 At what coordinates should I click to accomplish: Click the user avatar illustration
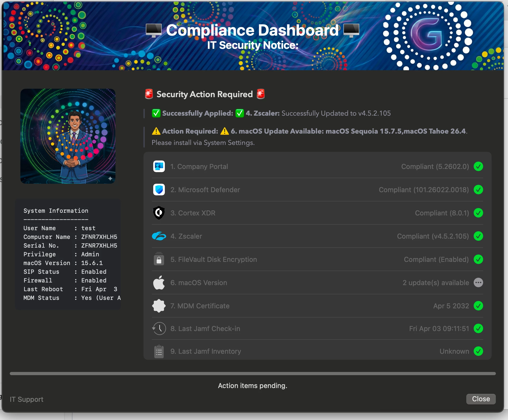click(x=68, y=136)
